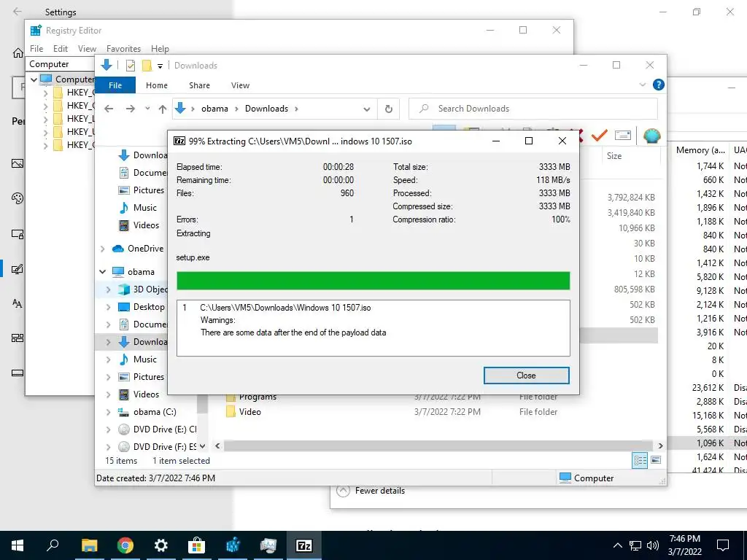Click the New Folder quick access icon
Screen dimensions: 747x560
pyautogui.click(x=147, y=65)
